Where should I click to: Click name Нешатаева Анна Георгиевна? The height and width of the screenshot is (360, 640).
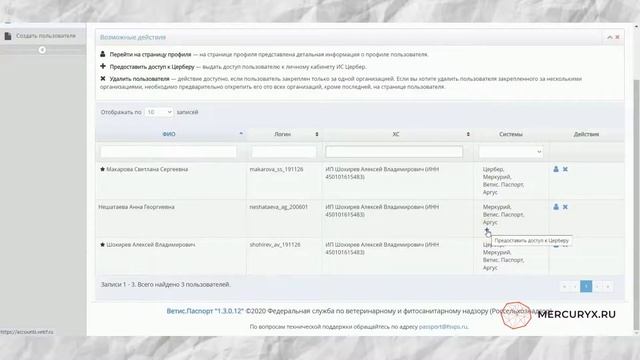[x=136, y=207]
